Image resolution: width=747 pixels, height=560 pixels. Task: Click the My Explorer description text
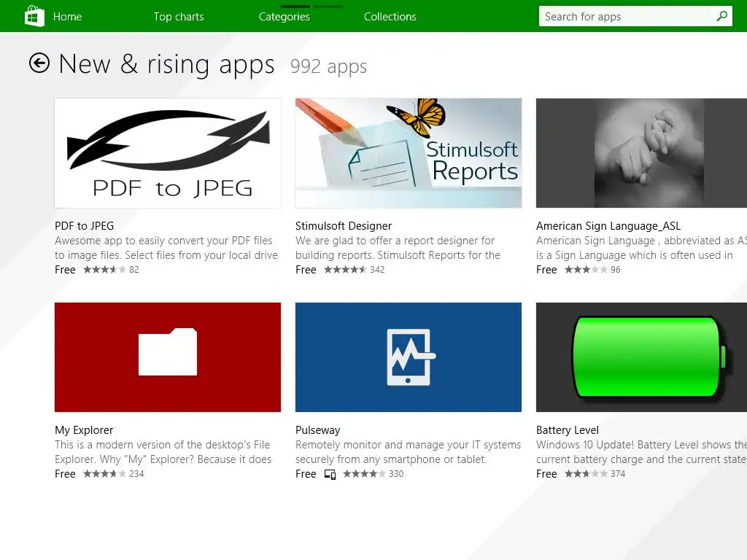tap(163, 452)
